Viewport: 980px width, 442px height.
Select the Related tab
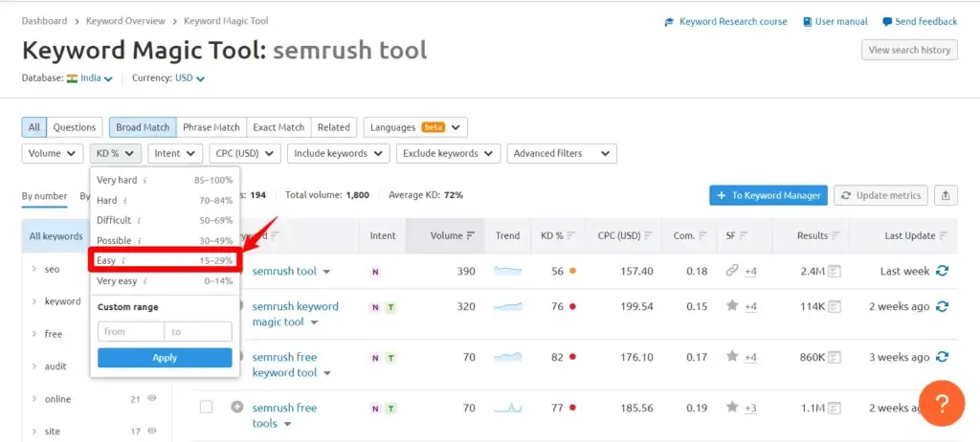(334, 127)
